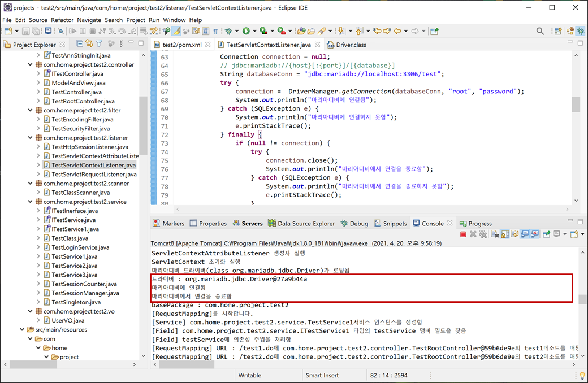
Task: Collapse All items in Project Explorer
Action: 79,43
